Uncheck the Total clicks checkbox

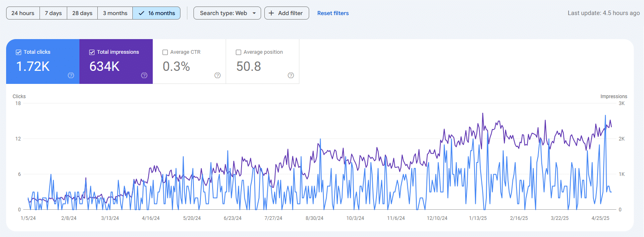tap(18, 52)
